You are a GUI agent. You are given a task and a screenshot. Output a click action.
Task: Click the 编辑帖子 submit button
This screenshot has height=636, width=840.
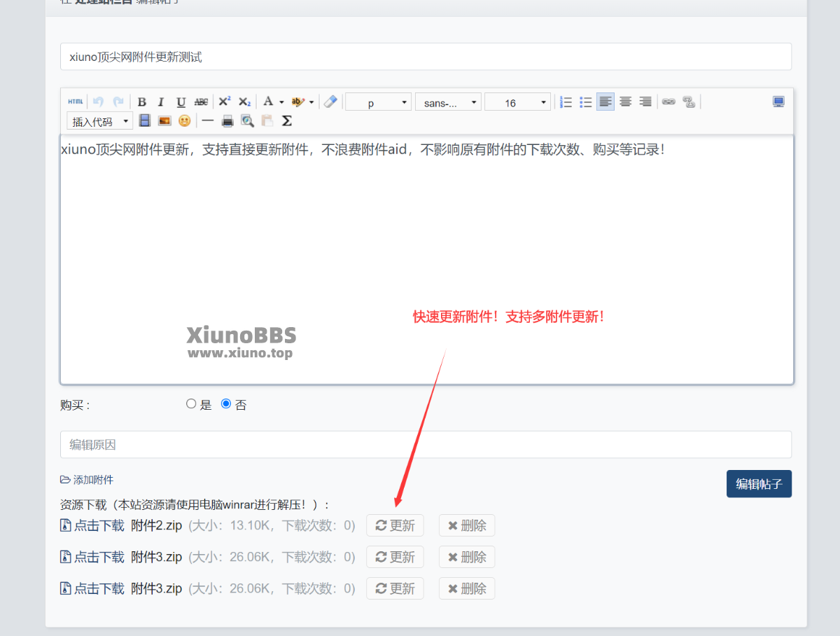759,484
